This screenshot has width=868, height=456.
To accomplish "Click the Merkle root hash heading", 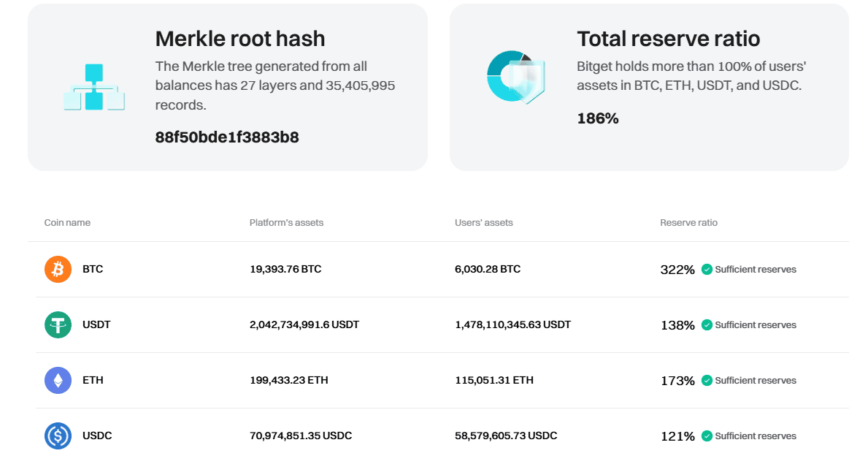I will tap(240, 39).
